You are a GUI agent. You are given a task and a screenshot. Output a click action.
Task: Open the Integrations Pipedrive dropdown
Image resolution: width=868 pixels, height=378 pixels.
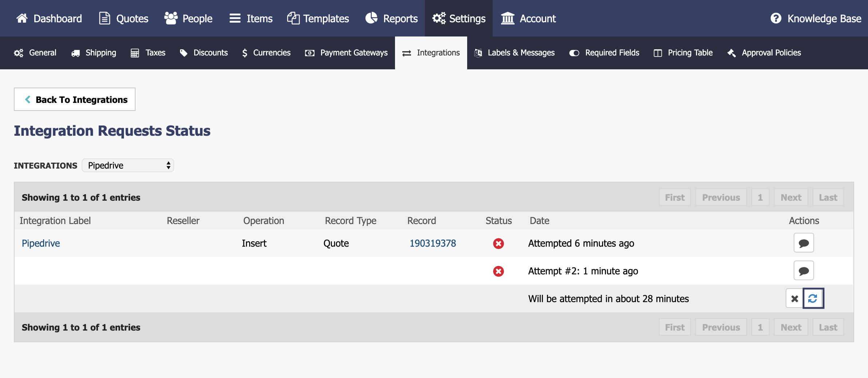coord(128,165)
